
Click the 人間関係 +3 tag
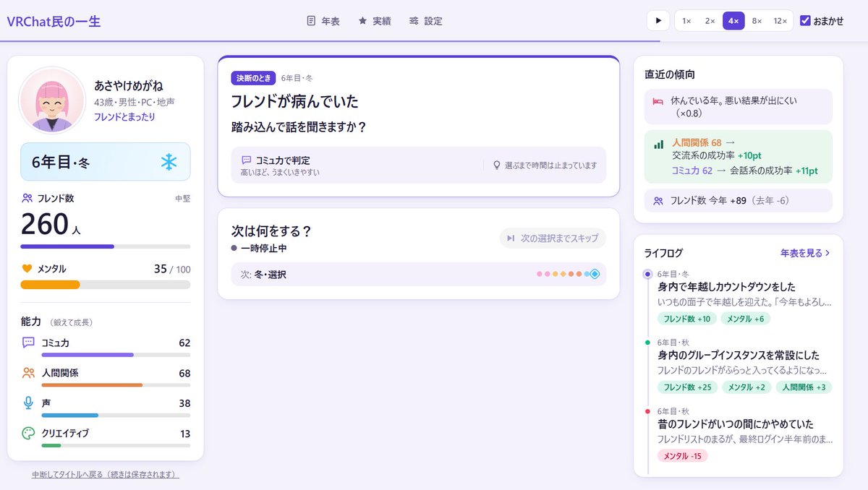pos(804,387)
